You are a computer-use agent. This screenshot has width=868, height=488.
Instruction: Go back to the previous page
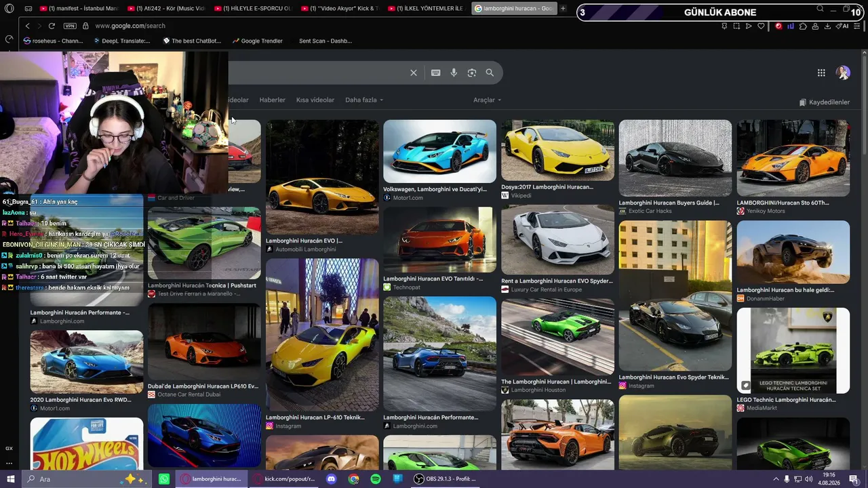[x=27, y=26]
